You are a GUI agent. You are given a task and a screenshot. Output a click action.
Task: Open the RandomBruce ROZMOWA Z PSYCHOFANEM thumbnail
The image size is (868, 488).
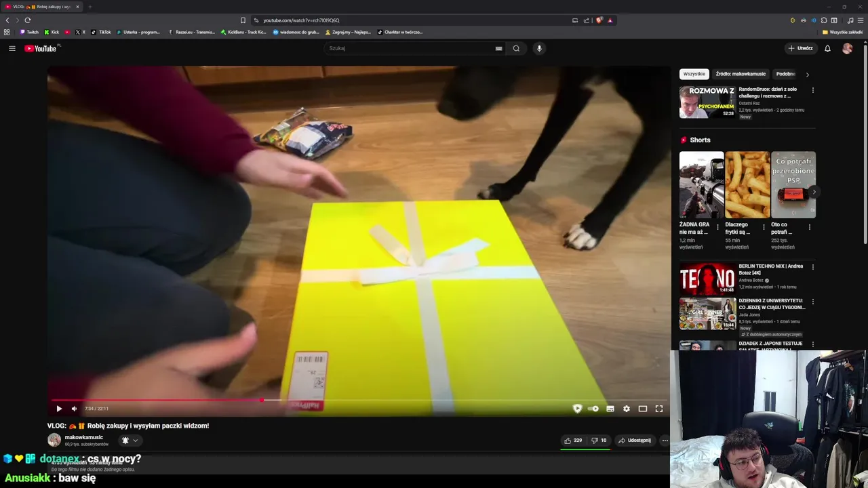[x=707, y=102]
